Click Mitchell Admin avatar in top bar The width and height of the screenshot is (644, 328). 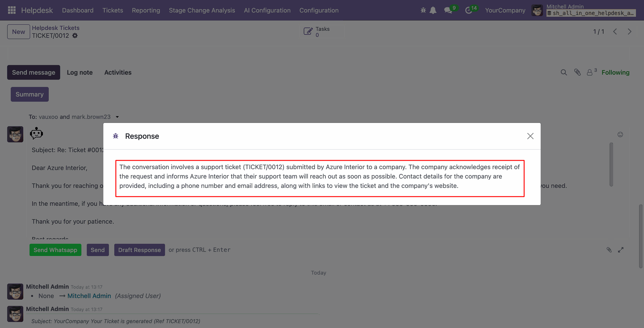click(537, 10)
